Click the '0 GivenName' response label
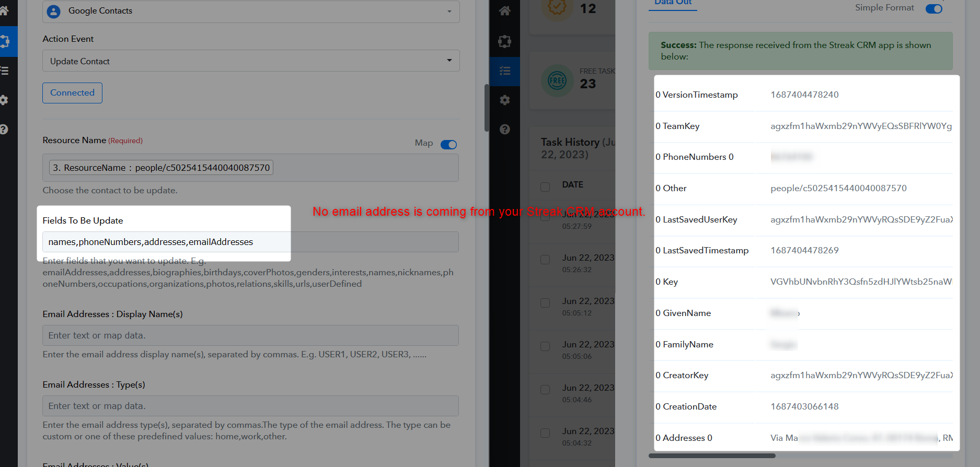This screenshot has width=980, height=467. click(x=683, y=313)
